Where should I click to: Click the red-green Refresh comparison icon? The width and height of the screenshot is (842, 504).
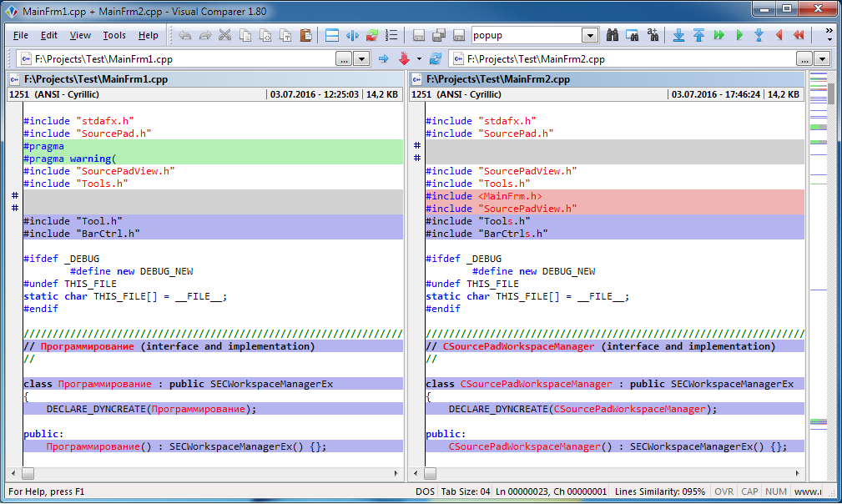coord(372,36)
